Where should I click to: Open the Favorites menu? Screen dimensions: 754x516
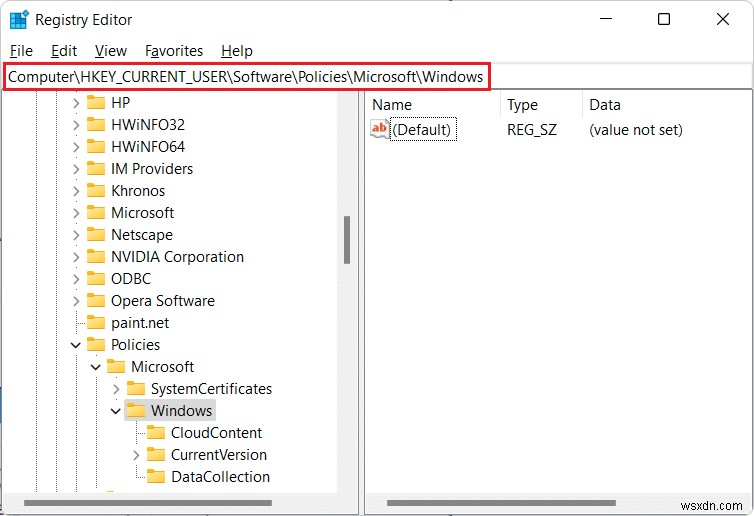tap(174, 51)
